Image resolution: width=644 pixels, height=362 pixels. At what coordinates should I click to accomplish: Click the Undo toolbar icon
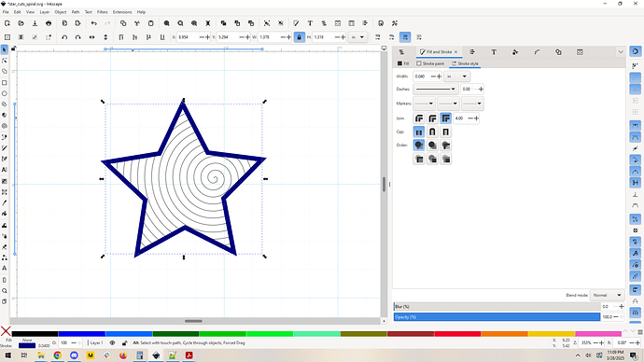tap(94, 23)
